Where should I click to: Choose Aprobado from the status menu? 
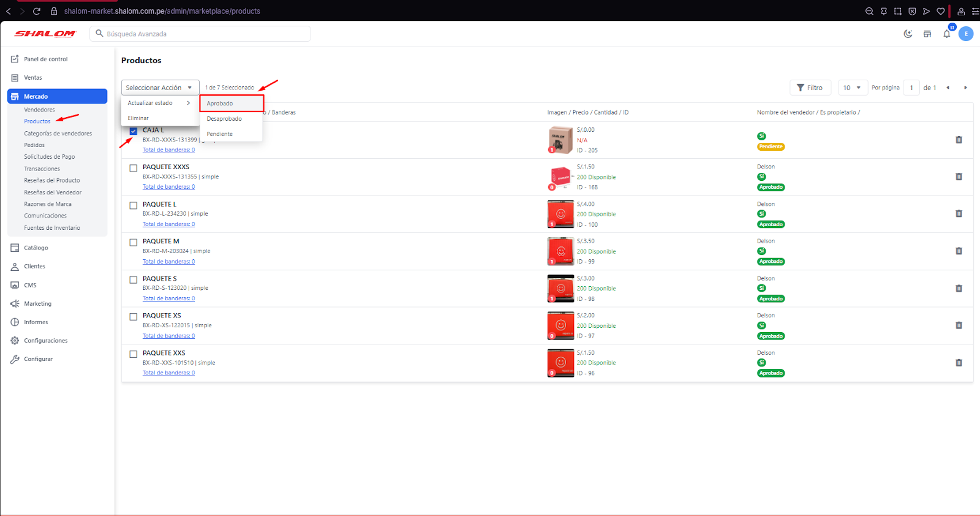231,104
